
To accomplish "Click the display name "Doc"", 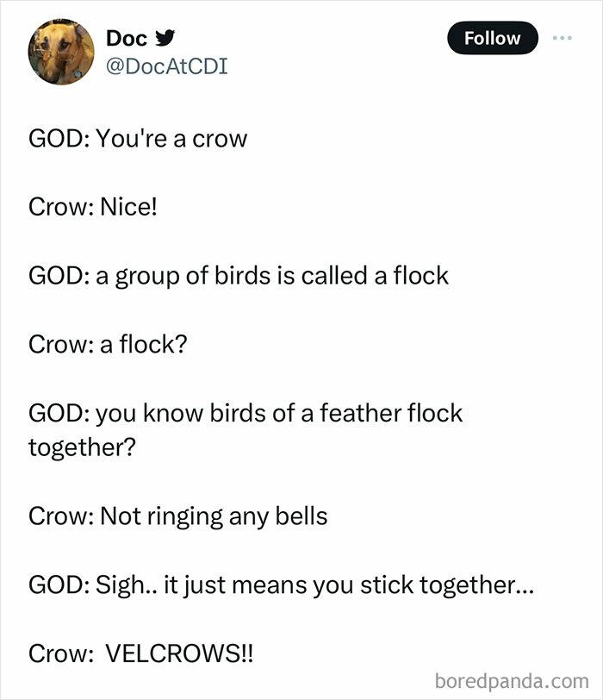I will pos(125,38).
